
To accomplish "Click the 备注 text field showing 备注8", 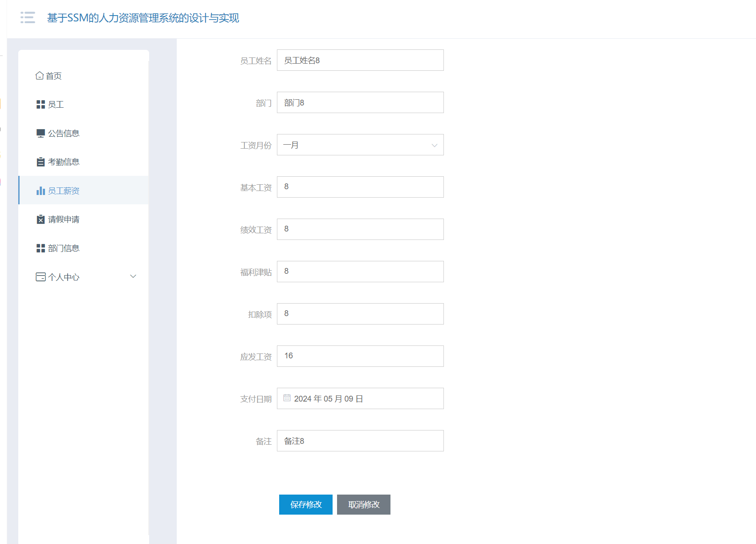I will pyautogui.click(x=360, y=441).
